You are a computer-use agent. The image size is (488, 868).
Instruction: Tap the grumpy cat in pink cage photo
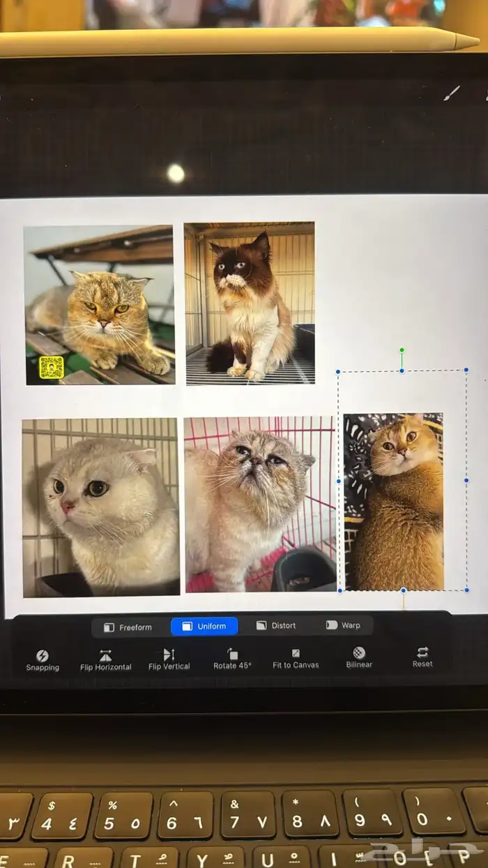point(259,504)
